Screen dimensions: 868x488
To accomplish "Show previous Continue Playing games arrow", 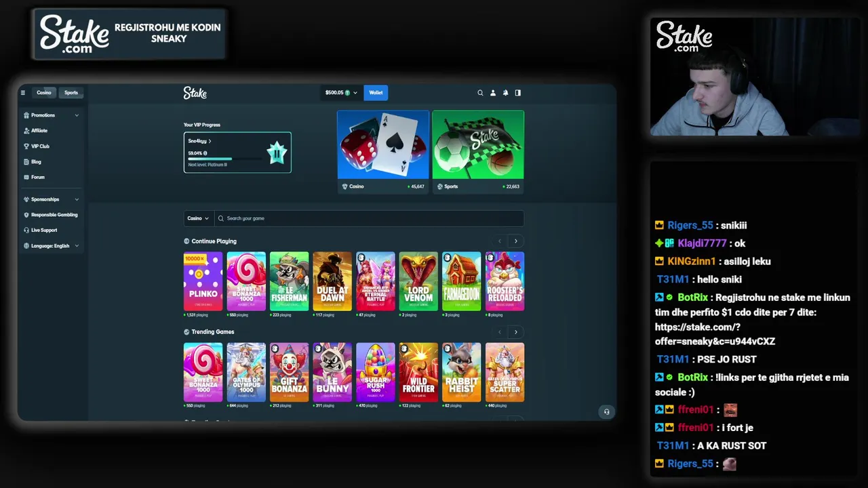I will [500, 241].
